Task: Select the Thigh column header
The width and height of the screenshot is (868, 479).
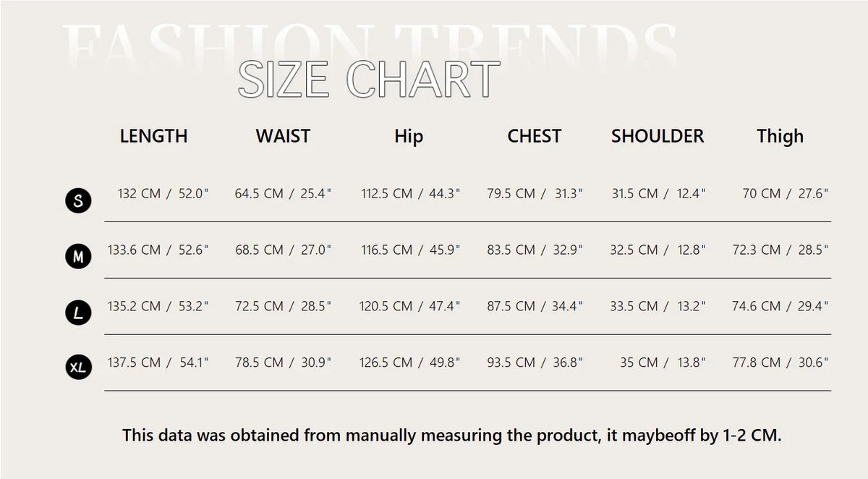Action: [780, 136]
